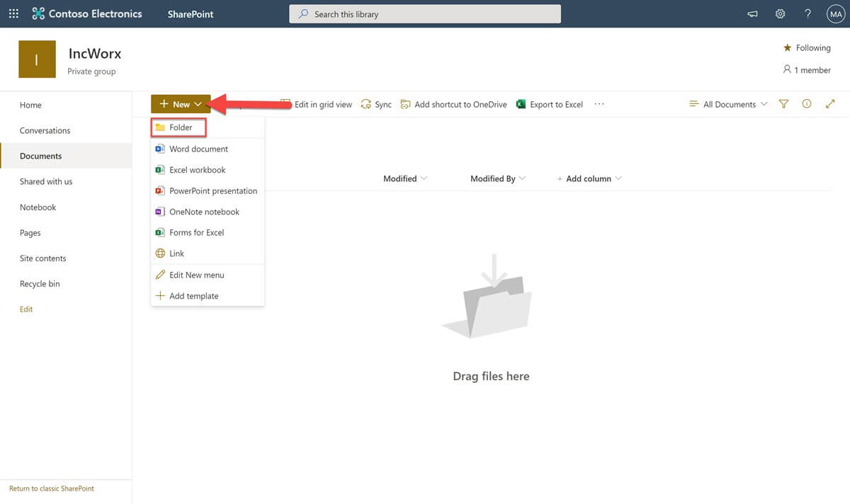Screen dimensions: 850x504
Task: Choose PowerPoint presentation from the menu
Action: (x=213, y=190)
